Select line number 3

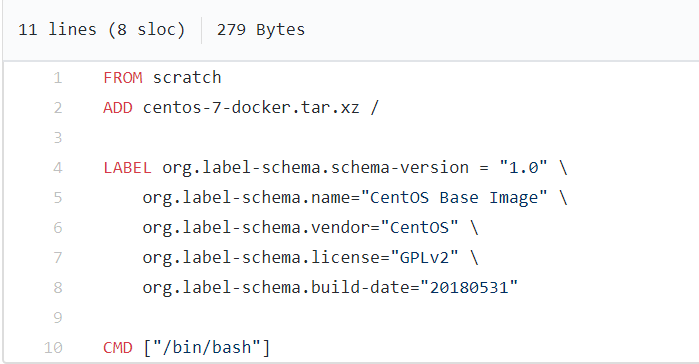[x=58, y=138]
